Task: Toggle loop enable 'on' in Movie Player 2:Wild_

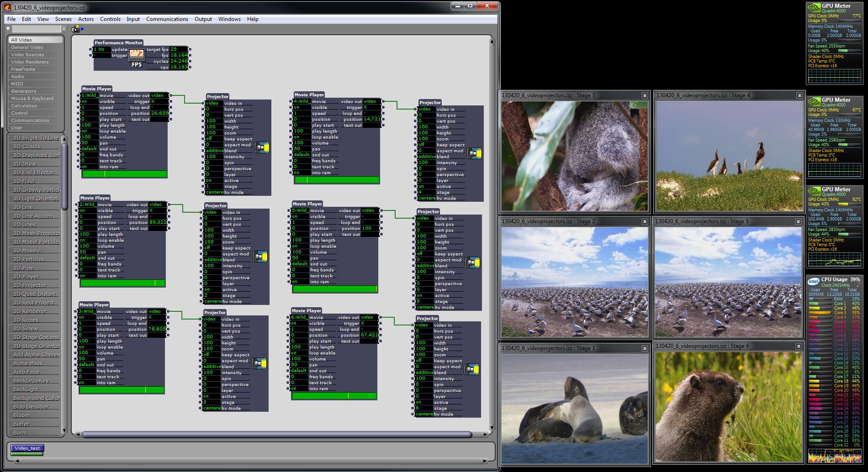Action: (87, 240)
